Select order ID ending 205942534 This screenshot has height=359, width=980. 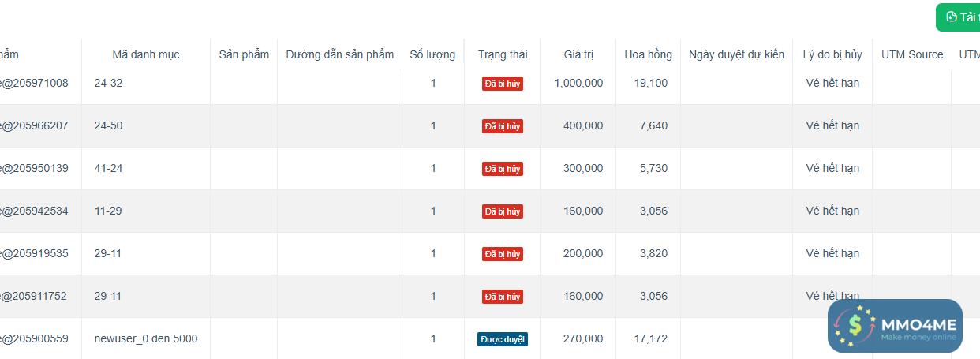(x=34, y=211)
